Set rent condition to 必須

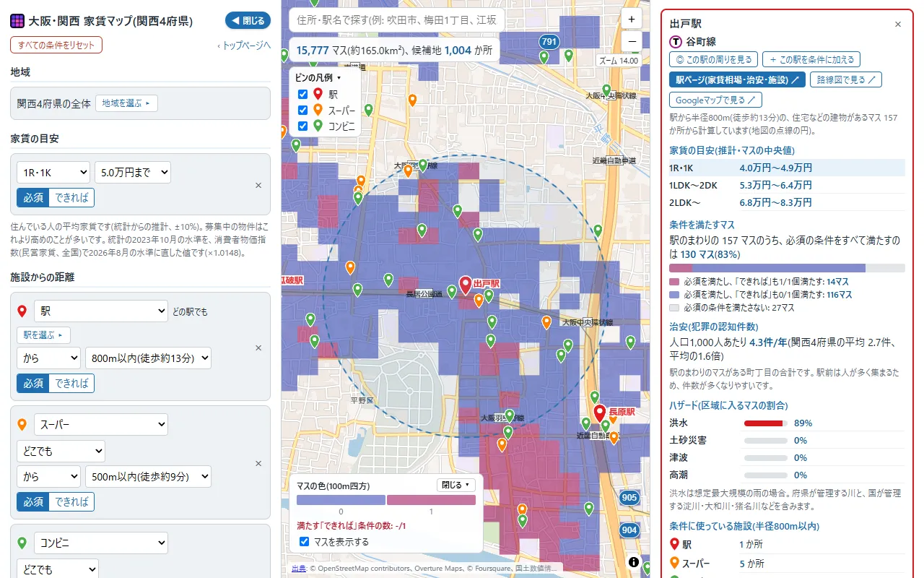(33, 197)
